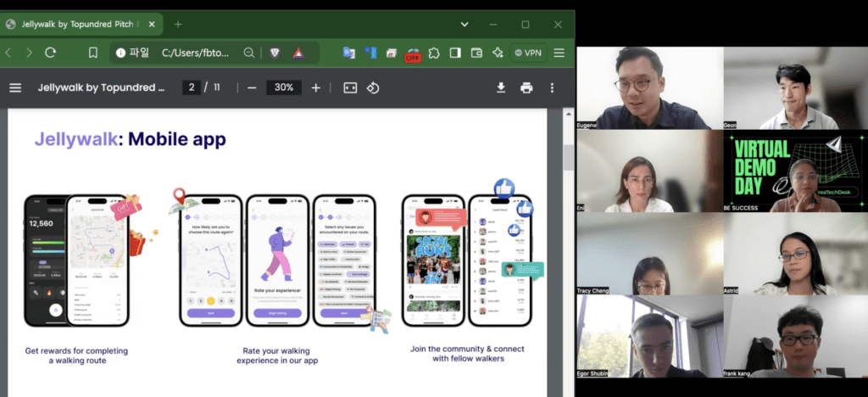Click caption 'Get rewards for completing a walking route'
The width and height of the screenshot is (868, 397).
[x=76, y=355]
